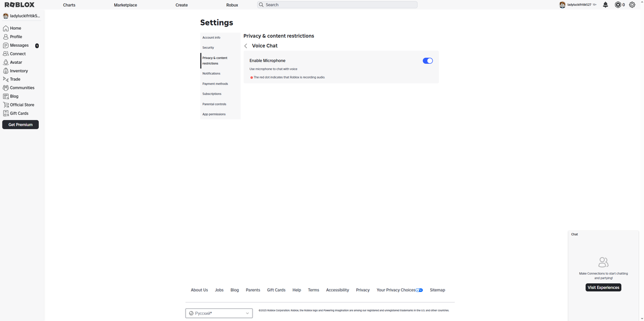Screen dimensions: 644x321
Task: Click the Chat panel header
Action: click(603, 234)
